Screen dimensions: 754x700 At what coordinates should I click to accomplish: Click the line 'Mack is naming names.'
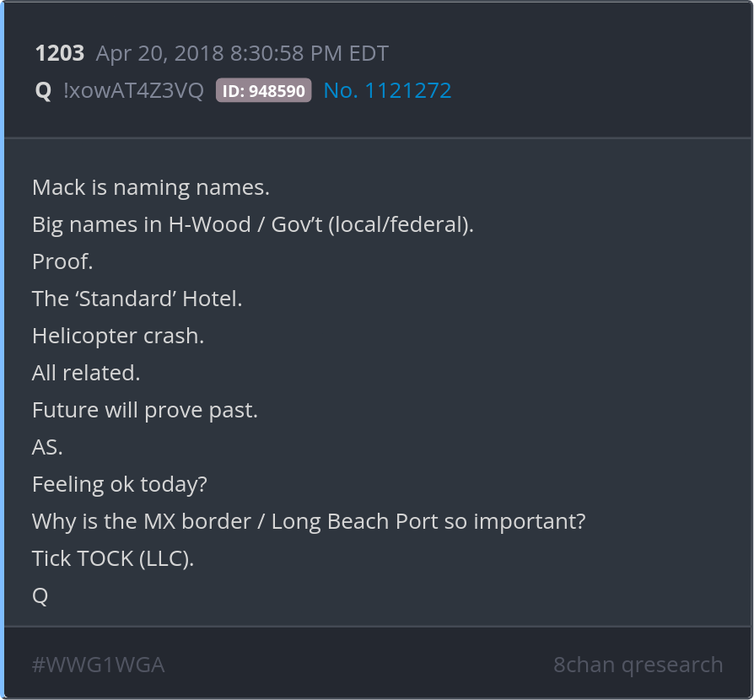pos(151,187)
